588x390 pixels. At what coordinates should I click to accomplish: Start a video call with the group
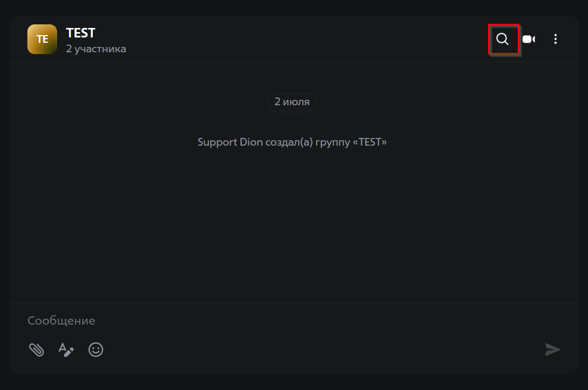point(528,39)
